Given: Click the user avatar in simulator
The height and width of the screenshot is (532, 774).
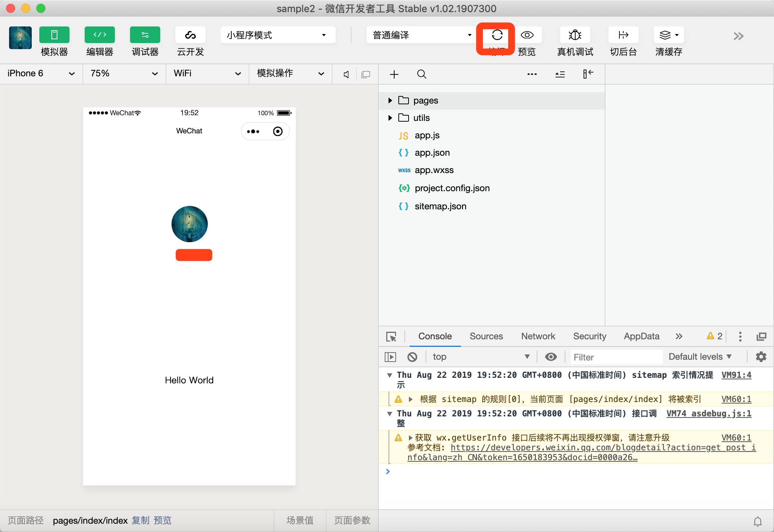Looking at the screenshot, I should click(x=189, y=224).
